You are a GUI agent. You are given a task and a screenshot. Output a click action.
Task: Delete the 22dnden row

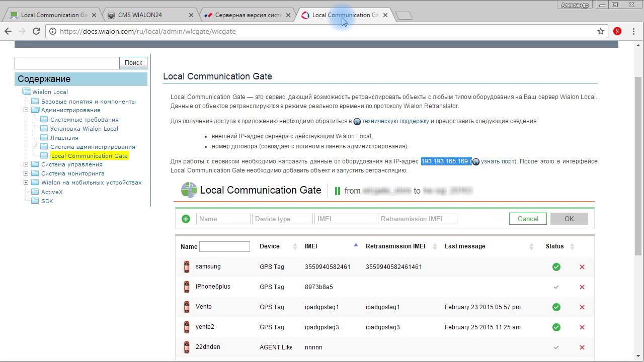coord(582,347)
